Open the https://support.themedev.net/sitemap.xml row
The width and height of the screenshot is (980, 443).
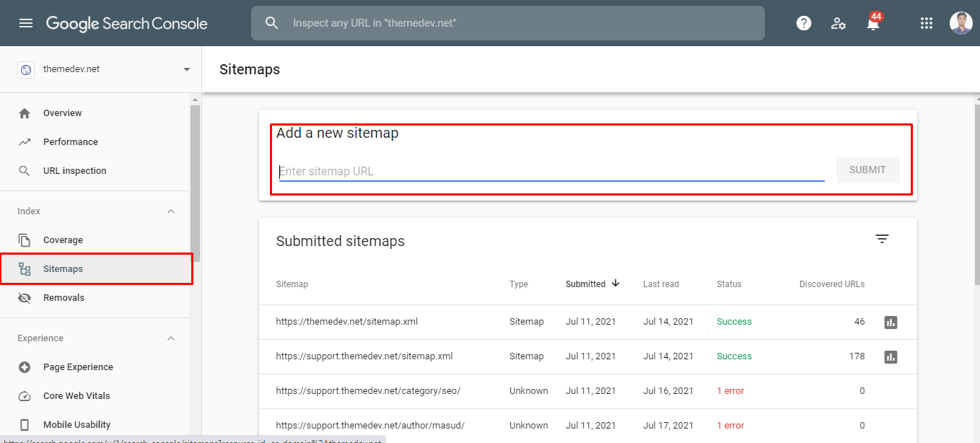(x=588, y=356)
